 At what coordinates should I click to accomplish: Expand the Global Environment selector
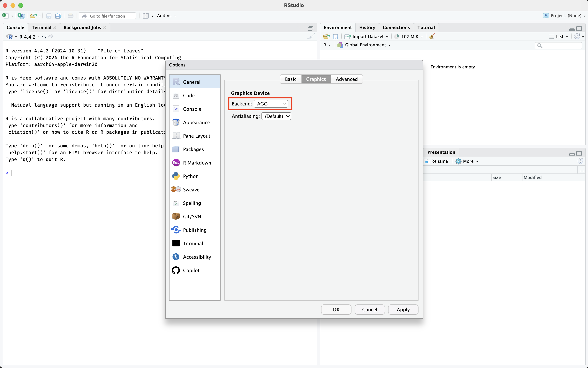365,45
